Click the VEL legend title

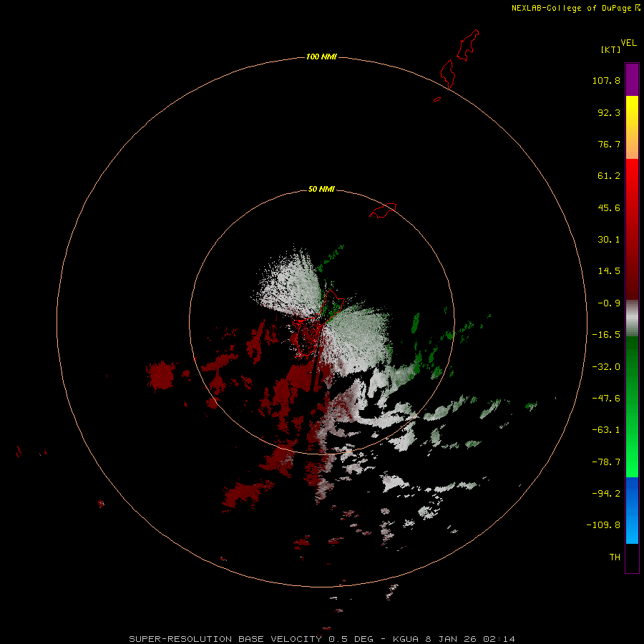[628, 43]
